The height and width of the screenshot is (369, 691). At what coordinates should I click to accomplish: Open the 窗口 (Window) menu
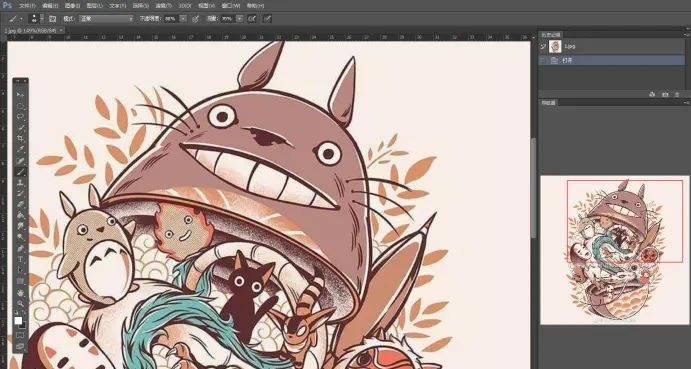click(230, 6)
